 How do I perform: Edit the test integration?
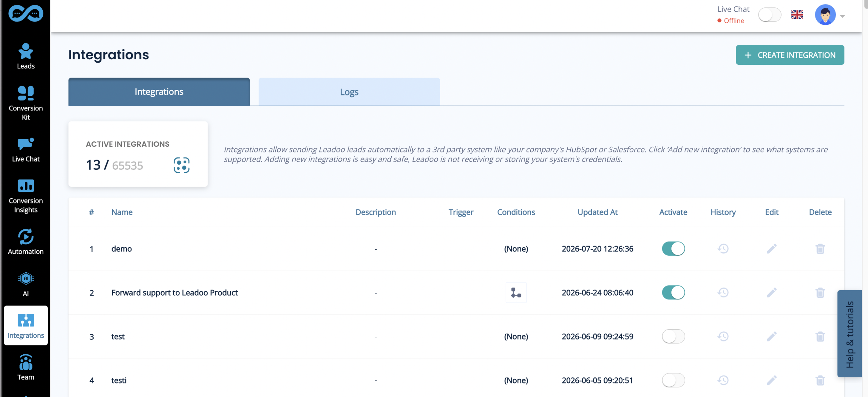click(772, 336)
